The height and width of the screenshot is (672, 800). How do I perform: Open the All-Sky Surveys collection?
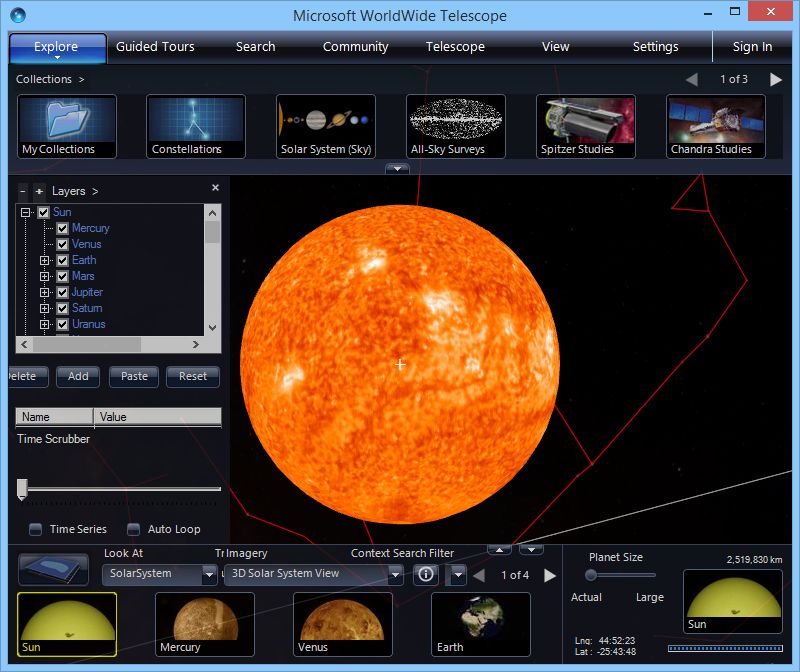click(456, 127)
